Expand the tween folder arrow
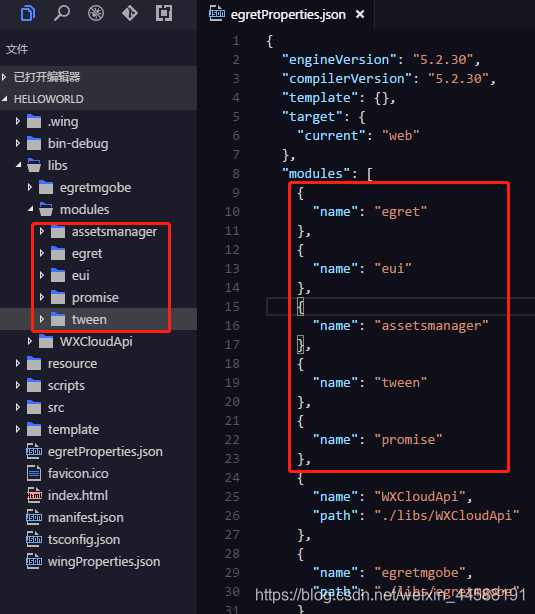The width and height of the screenshot is (535, 614). (42, 319)
